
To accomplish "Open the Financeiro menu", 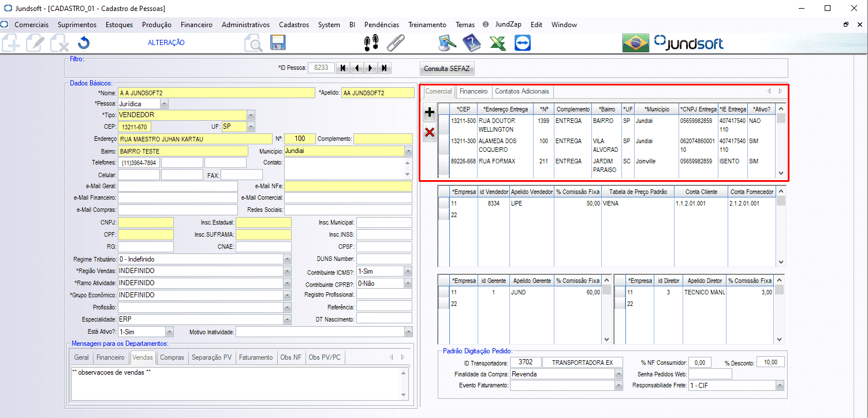I will (196, 25).
